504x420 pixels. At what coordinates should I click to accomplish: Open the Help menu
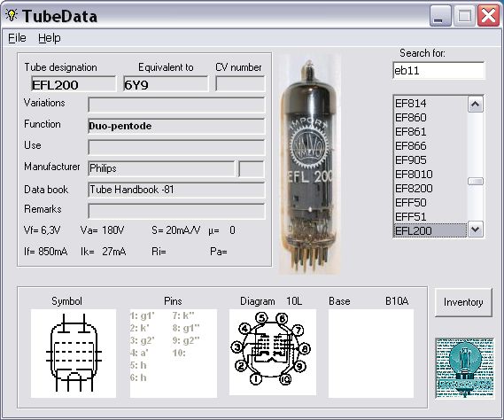tap(50, 38)
